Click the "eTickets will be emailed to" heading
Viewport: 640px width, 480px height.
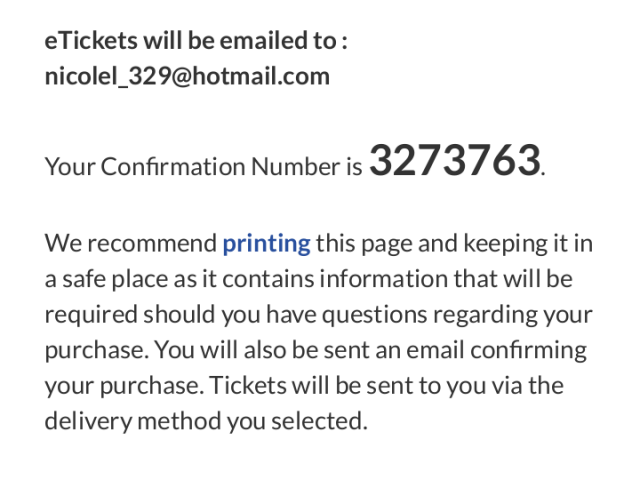click(196, 41)
